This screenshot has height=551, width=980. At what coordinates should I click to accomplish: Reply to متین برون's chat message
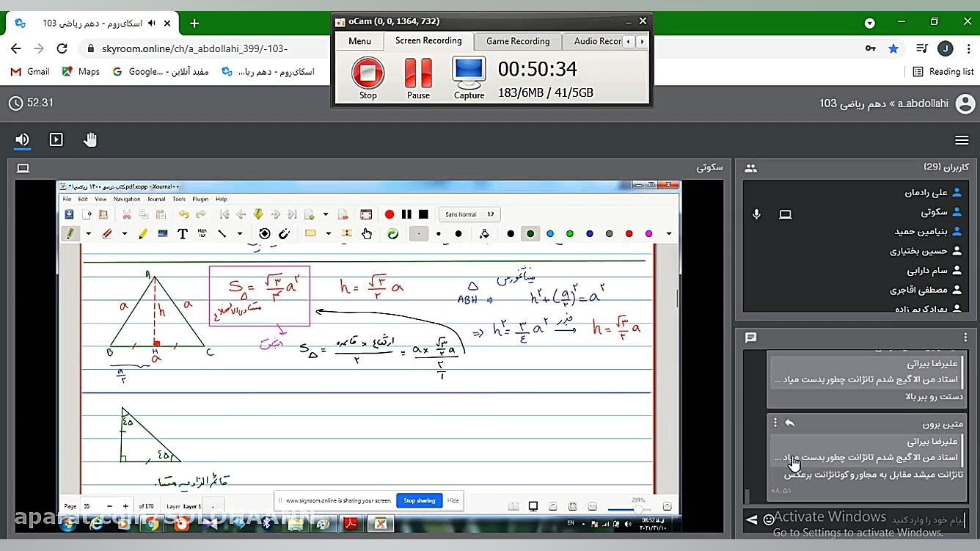pyautogui.click(x=790, y=423)
